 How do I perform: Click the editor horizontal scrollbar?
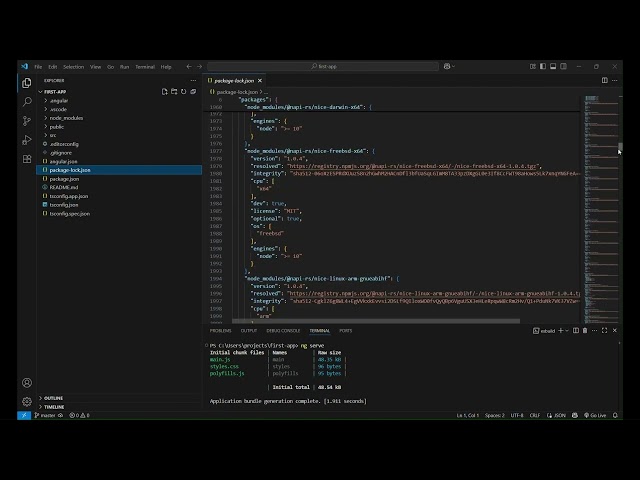coord(376,321)
